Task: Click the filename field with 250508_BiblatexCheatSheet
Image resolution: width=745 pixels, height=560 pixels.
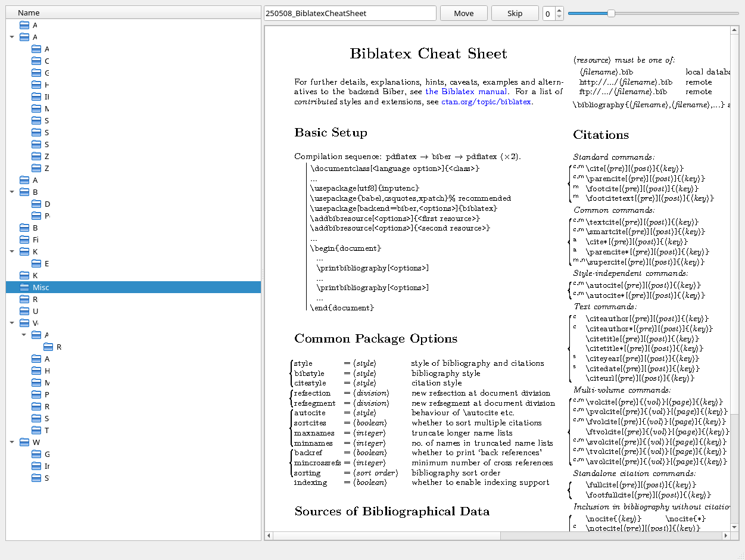Action: point(350,13)
